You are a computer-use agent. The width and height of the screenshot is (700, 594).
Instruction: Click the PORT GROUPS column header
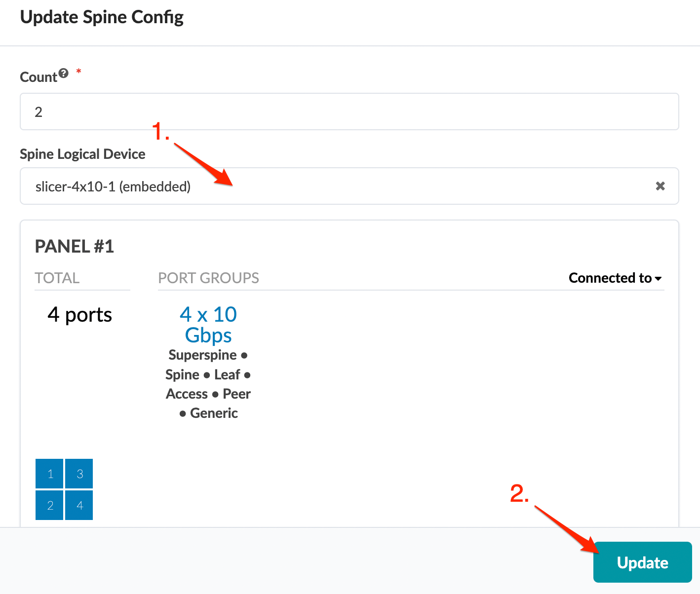point(208,278)
